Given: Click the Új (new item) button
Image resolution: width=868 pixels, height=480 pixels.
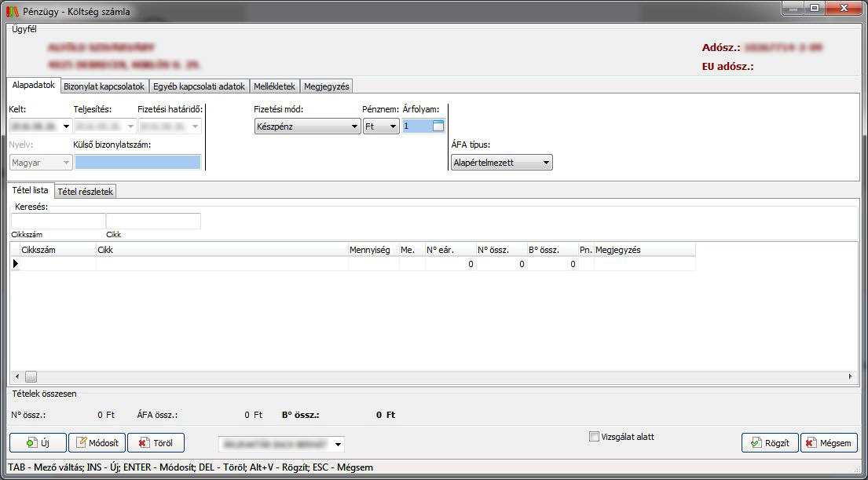Looking at the screenshot, I should [38, 443].
